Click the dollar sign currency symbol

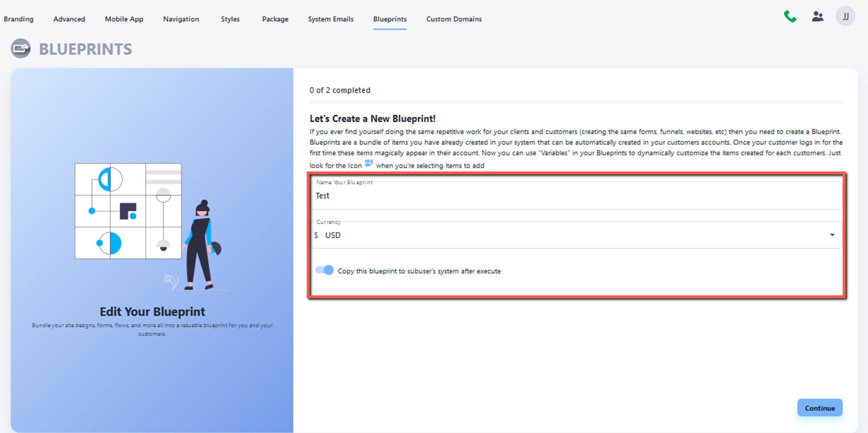coord(316,235)
